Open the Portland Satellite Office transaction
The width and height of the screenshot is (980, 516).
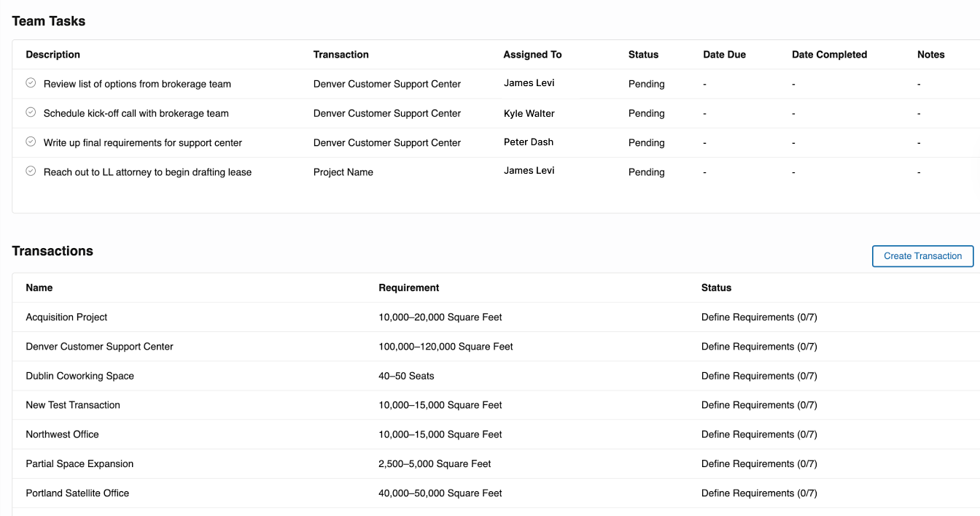77,493
